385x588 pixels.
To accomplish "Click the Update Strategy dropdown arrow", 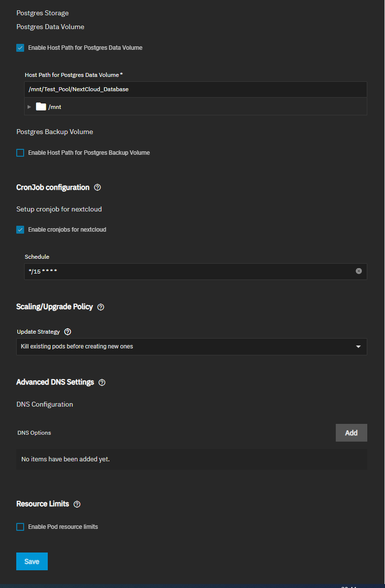I will tap(358, 346).
